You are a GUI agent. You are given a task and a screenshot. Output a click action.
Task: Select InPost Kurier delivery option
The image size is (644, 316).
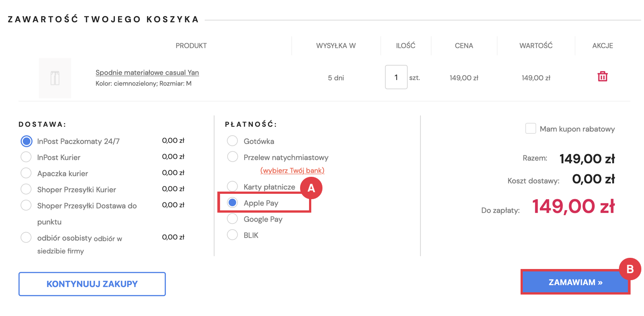(x=26, y=157)
